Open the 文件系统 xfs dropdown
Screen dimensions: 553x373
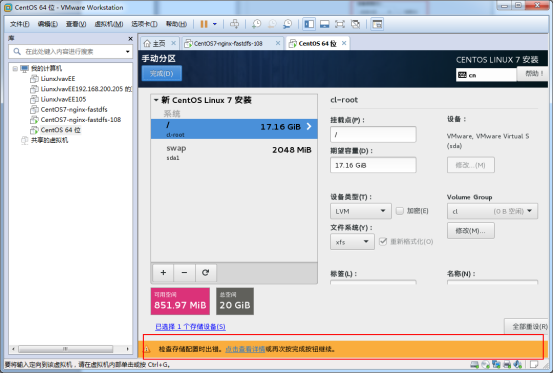(x=352, y=242)
